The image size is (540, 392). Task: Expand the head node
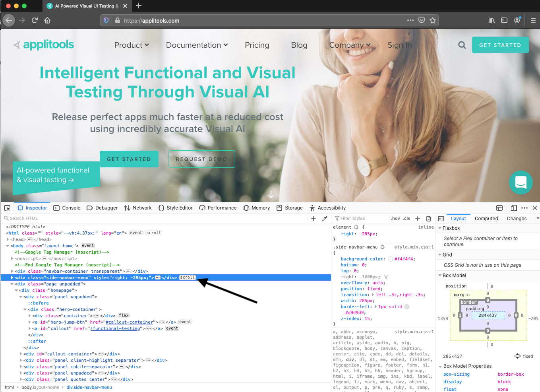pos(8,239)
